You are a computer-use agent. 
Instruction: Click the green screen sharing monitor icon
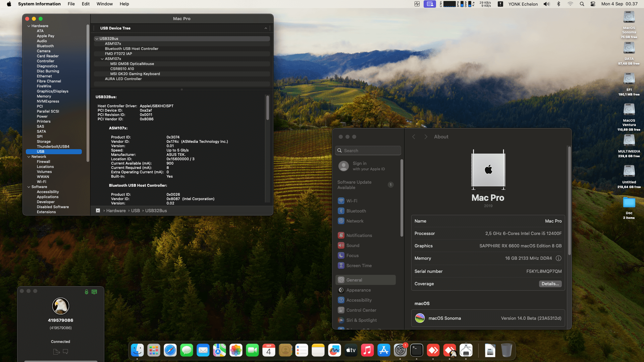[x=94, y=292]
